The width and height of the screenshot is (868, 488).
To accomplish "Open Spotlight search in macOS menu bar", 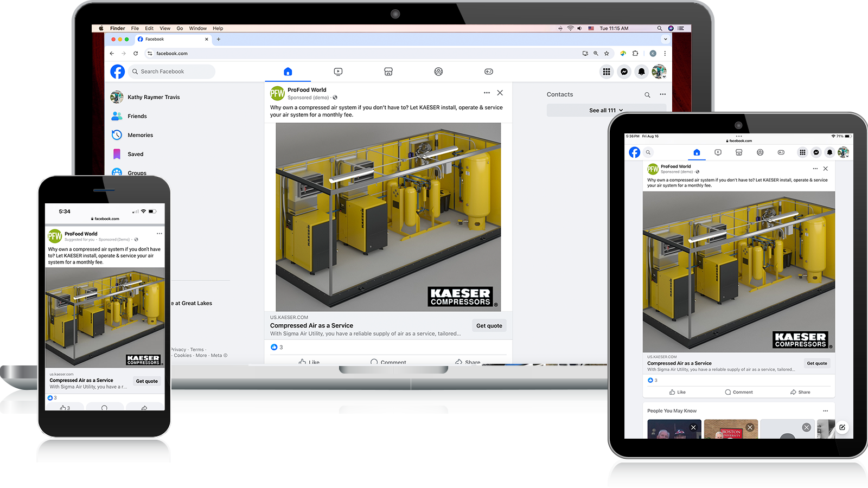I will [x=660, y=28].
